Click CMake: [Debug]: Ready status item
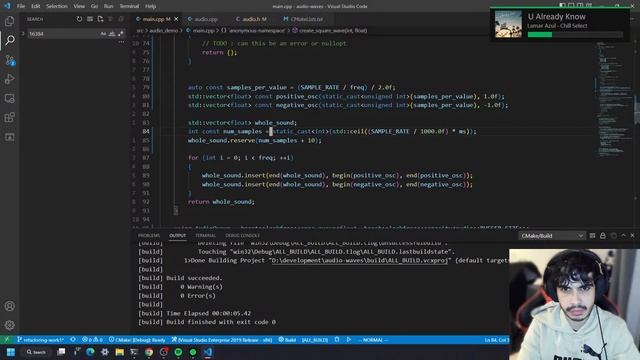 (x=137, y=340)
